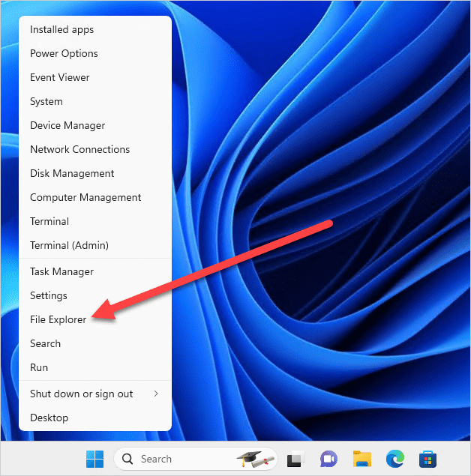Open Power Options
Viewport: 471px width, 476px height.
coord(95,53)
